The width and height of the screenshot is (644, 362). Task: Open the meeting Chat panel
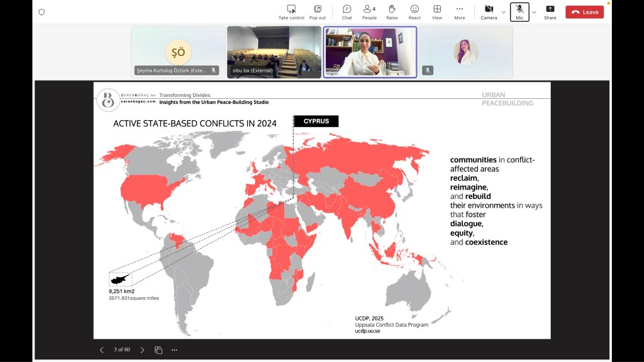pyautogui.click(x=347, y=12)
